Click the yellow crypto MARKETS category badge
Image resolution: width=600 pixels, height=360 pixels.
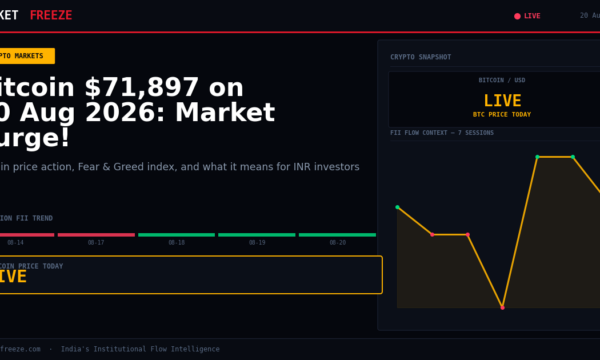27,56
